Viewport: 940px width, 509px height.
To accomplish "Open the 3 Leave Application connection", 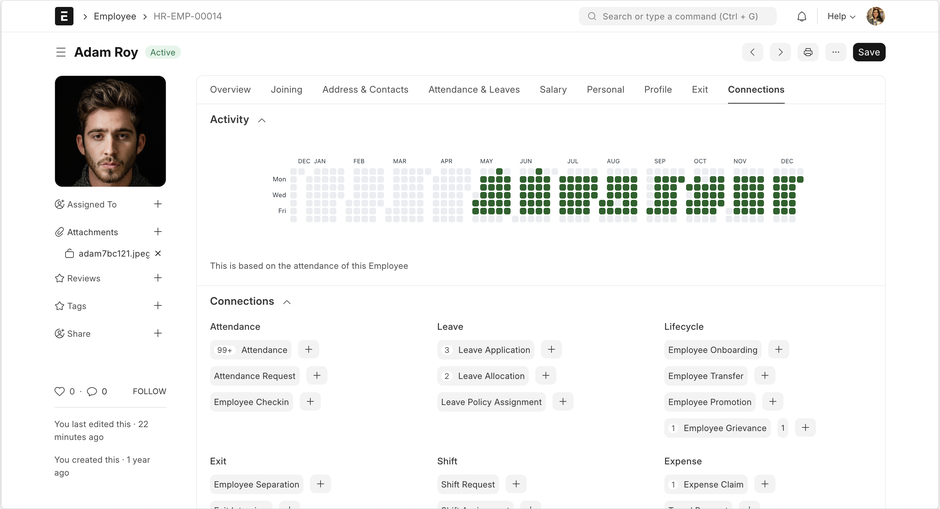I will 486,350.
